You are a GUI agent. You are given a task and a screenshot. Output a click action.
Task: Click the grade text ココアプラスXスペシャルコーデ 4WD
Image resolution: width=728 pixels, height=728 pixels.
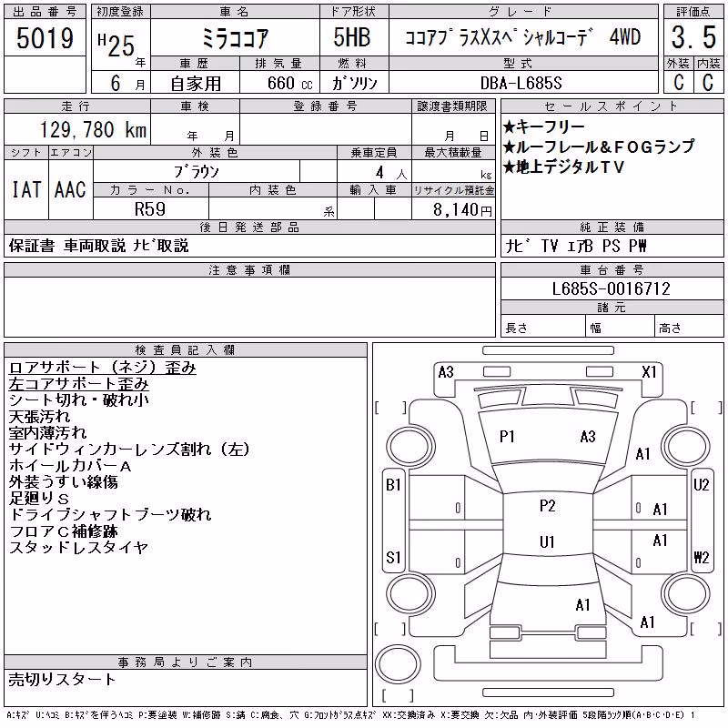[522, 37]
